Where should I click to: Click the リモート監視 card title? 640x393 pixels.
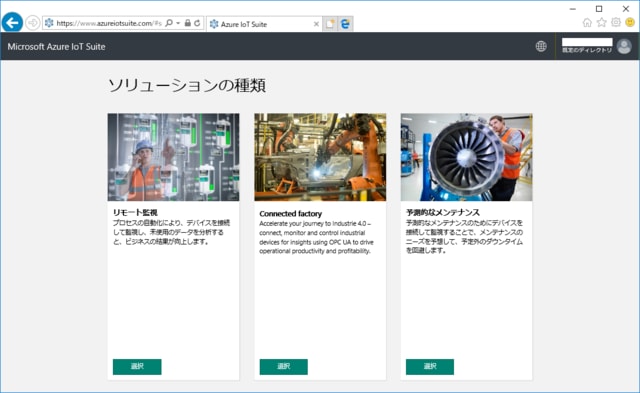pos(135,213)
